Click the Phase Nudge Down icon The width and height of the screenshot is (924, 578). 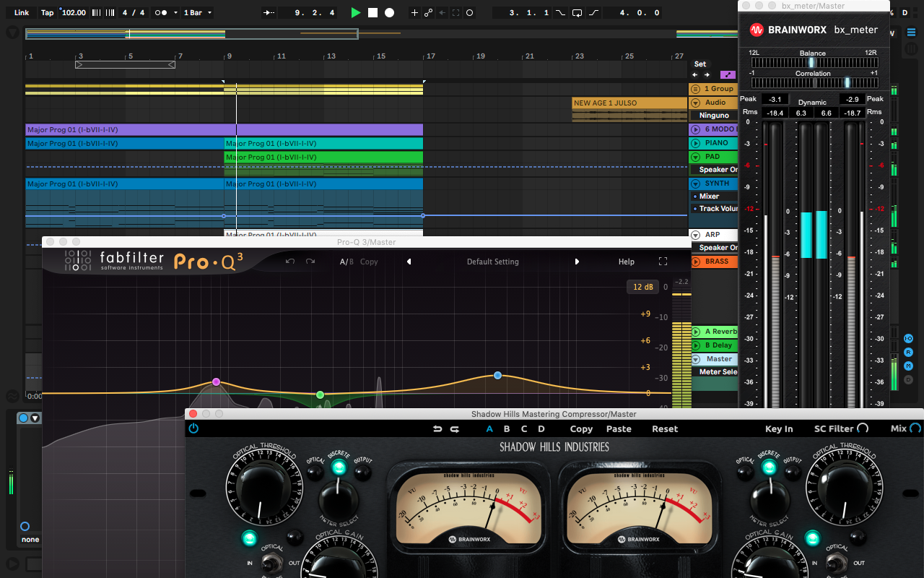[x=97, y=12]
